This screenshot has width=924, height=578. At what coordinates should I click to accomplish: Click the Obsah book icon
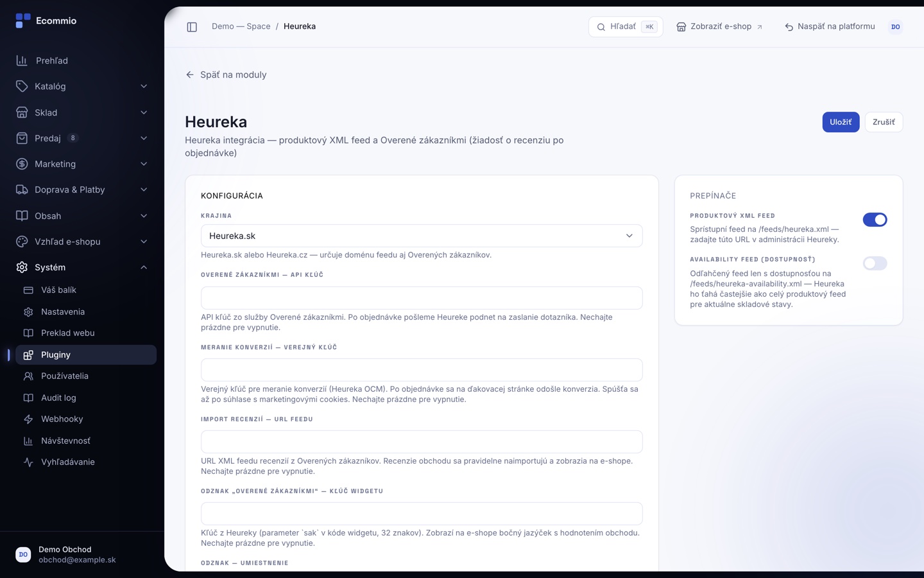22,216
